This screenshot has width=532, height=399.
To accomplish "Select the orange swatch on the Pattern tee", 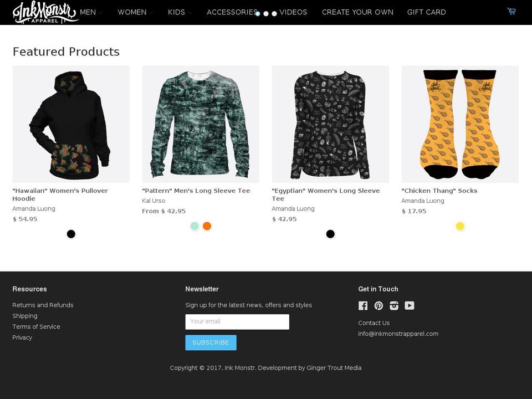I will pos(207,226).
